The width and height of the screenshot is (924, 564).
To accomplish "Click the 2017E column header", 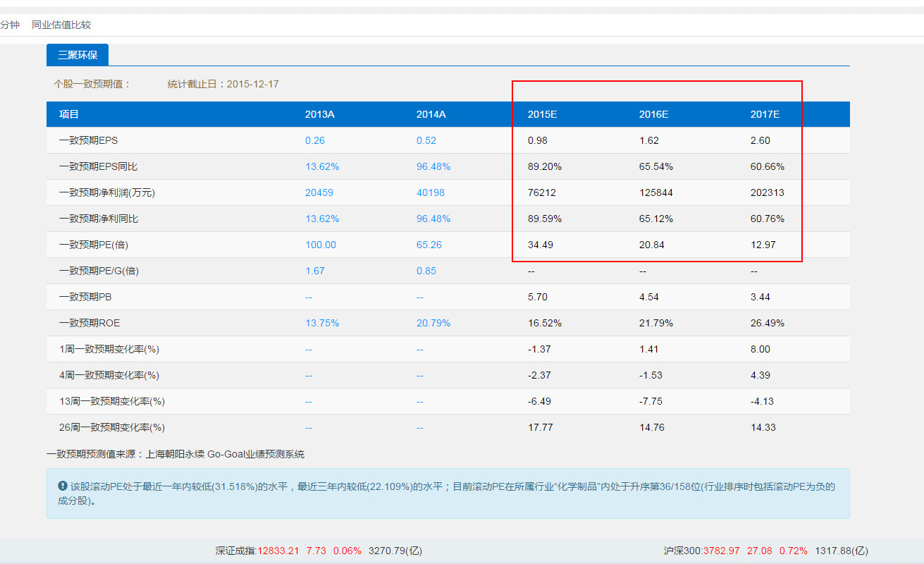I will (765, 114).
